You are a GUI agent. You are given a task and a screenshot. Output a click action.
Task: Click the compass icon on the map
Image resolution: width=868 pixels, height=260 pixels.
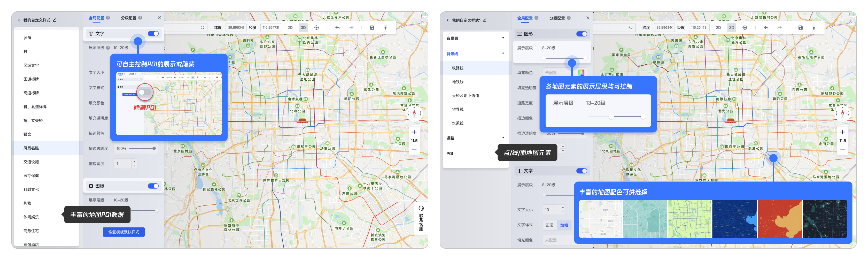click(415, 114)
